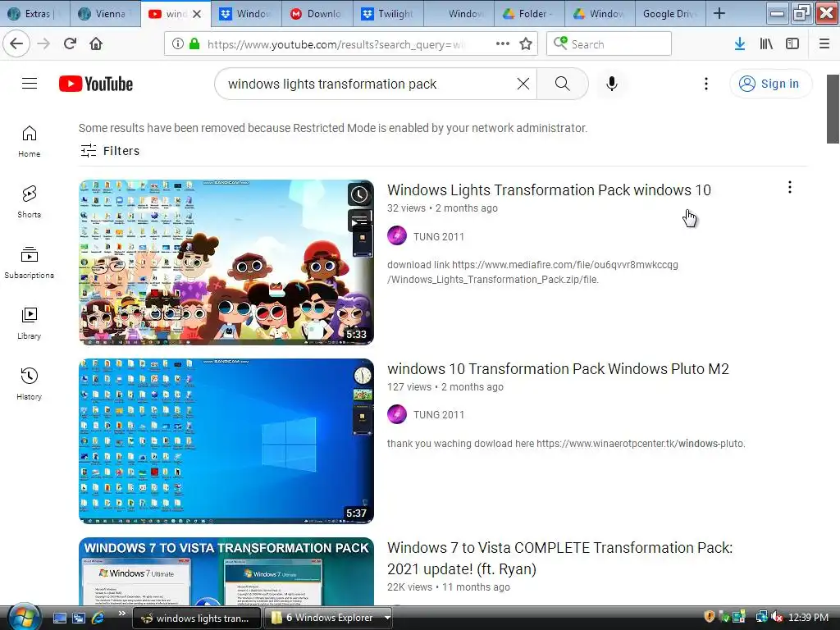Clear the YouTube search query
The image size is (840, 630).
point(523,84)
